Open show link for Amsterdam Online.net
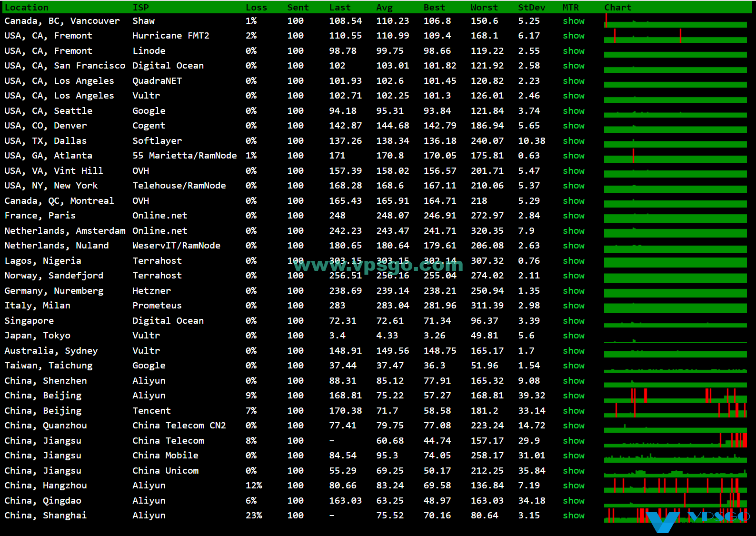Screen dimensions: 756x536 click(574, 231)
